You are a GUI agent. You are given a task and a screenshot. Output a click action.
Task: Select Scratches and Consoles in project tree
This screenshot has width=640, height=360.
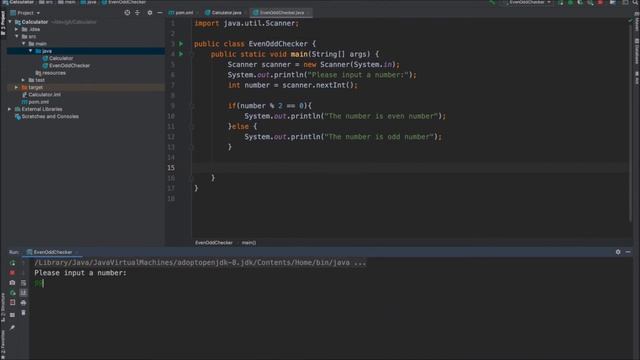click(x=47, y=116)
